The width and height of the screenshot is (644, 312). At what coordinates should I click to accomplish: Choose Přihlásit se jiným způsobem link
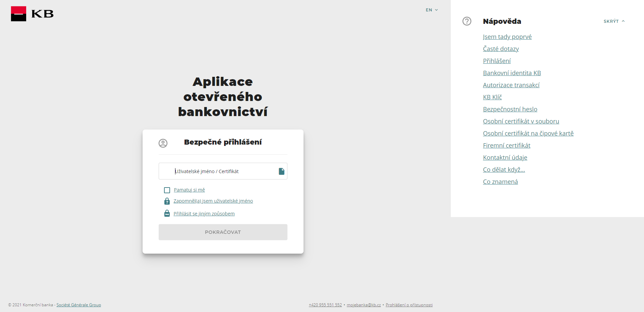pyautogui.click(x=204, y=214)
